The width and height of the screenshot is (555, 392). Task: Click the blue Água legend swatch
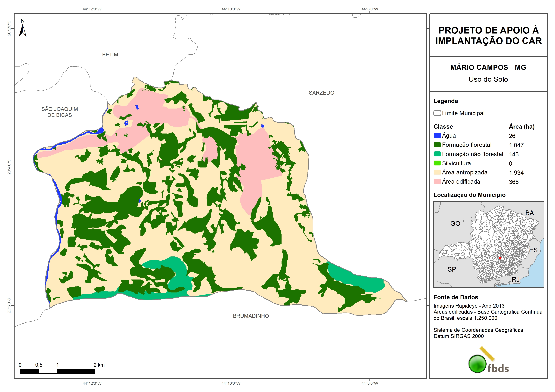coord(437,136)
